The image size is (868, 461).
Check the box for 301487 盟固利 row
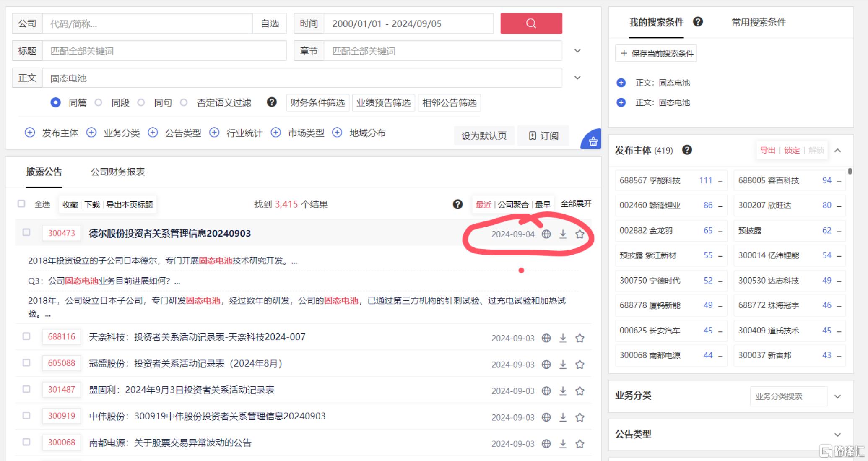click(x=26, y=389)
